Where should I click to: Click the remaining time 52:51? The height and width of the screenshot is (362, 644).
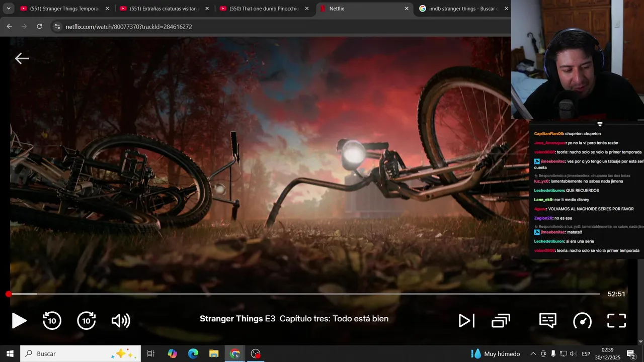[x=616, y=294]
